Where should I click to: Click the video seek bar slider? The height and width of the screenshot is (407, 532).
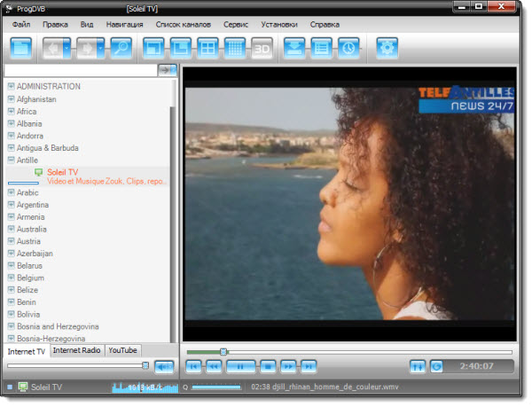point(223,352)
